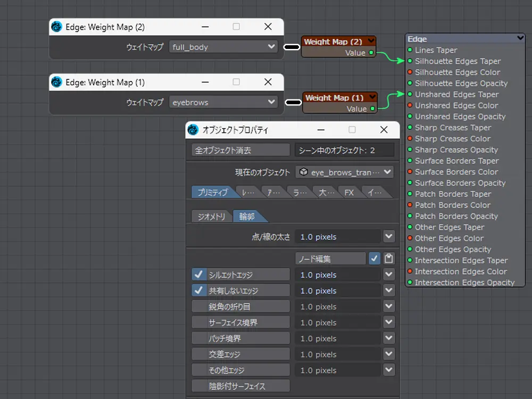This screenshot has height=399, width=532.
Task: Click the Weight Map (1) Value output dot
Action: coord(372,109)
